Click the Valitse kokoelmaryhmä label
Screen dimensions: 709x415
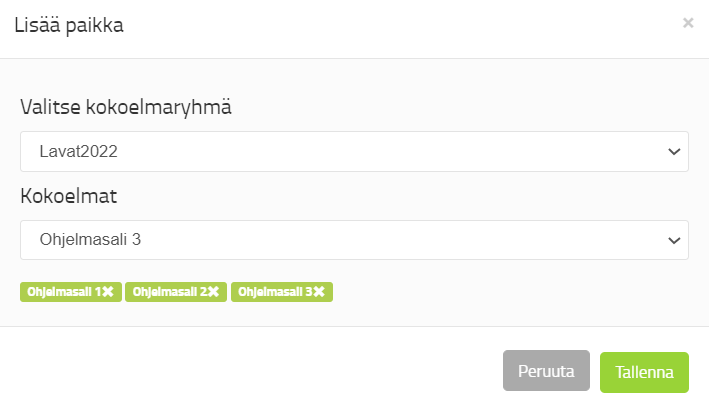(126, 107)
